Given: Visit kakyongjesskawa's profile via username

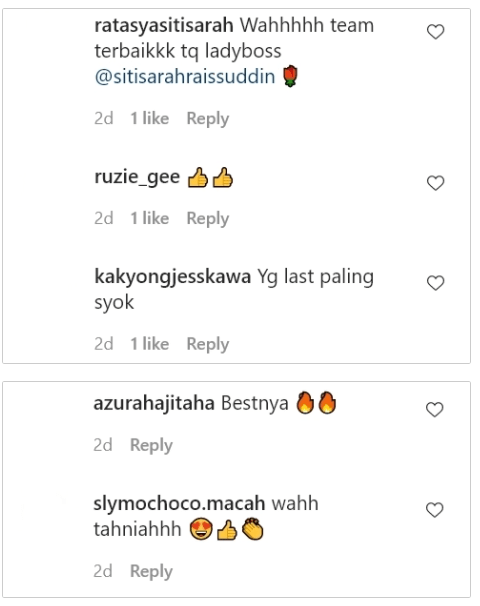Looking at the screenshot, I should pyautogui.click(x=172, y=278).
